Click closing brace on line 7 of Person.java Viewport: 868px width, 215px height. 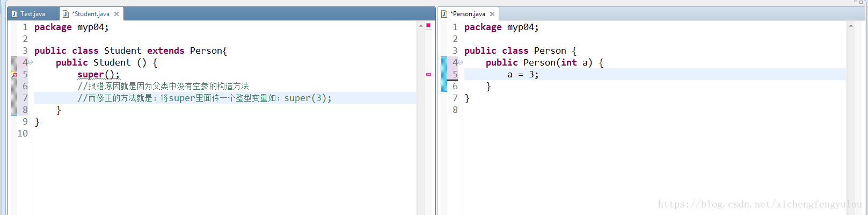click(x=467, y=98)
